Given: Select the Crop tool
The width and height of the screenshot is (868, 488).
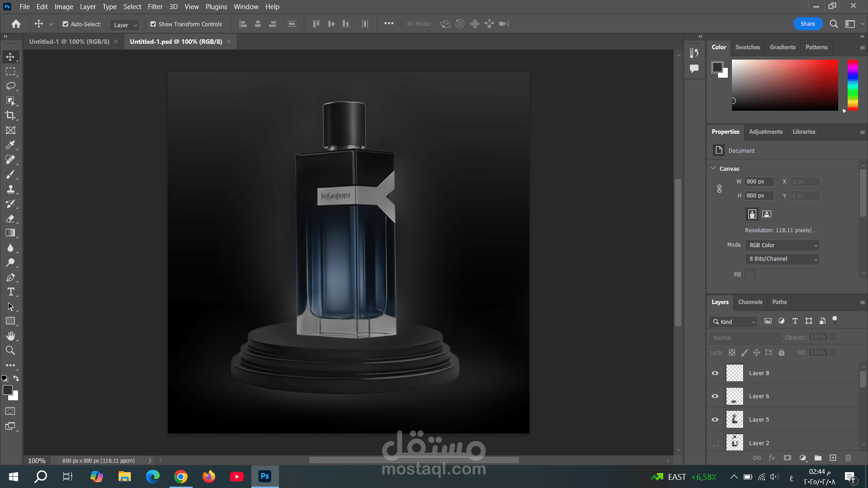Looking at the screenshot, I should click(x=10, y=115).
